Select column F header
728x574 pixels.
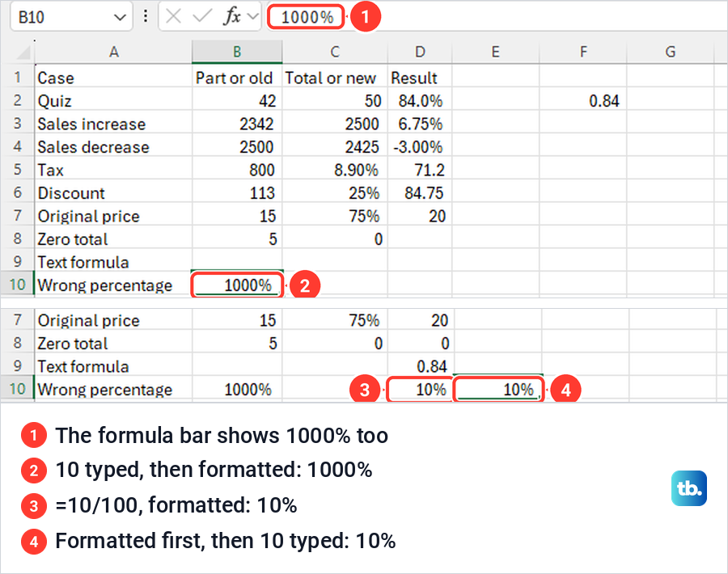coord(583,52)
